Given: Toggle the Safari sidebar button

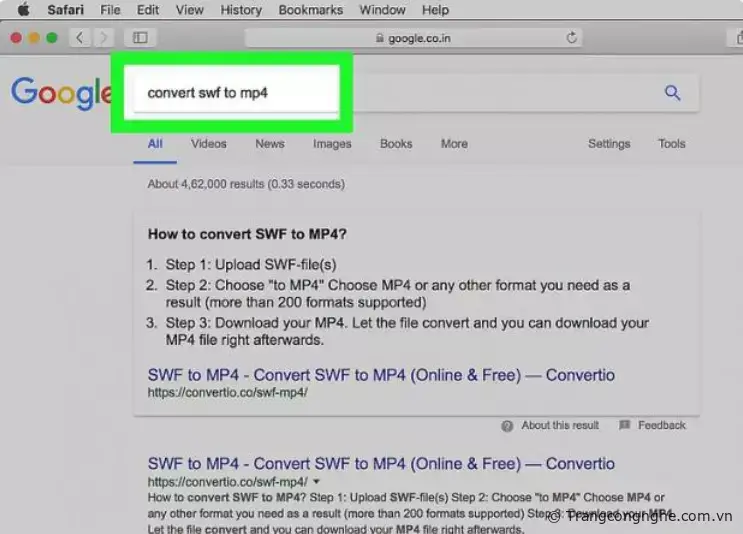Looking at the screenshot, I should pyautogui.click(x=140, y=38).
